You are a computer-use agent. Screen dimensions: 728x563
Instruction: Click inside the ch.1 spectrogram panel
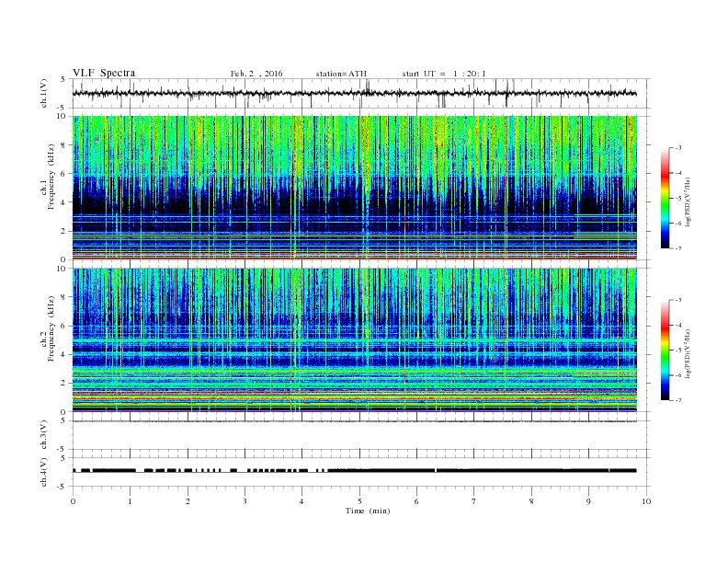tap(355, 188)
